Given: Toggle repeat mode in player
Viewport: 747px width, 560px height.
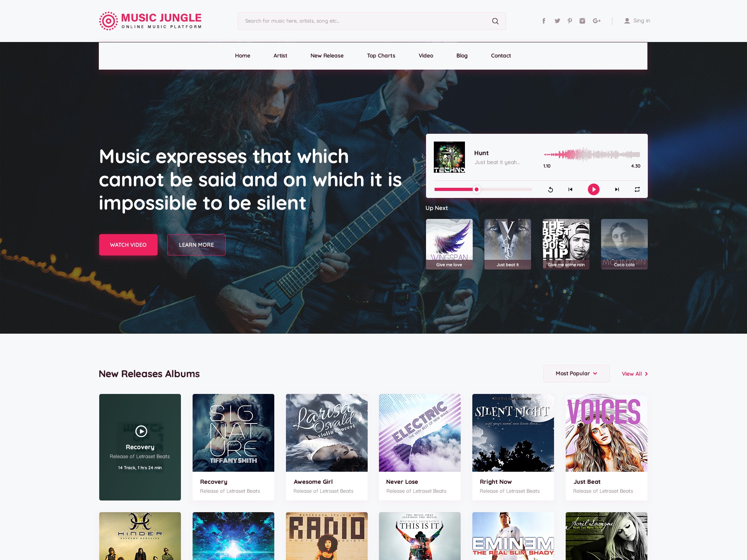Looking at the screenshot, I should coord(637,189).
